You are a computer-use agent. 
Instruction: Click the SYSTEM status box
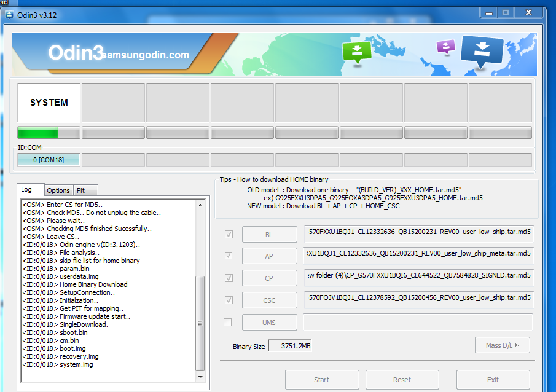pos(49,103)
